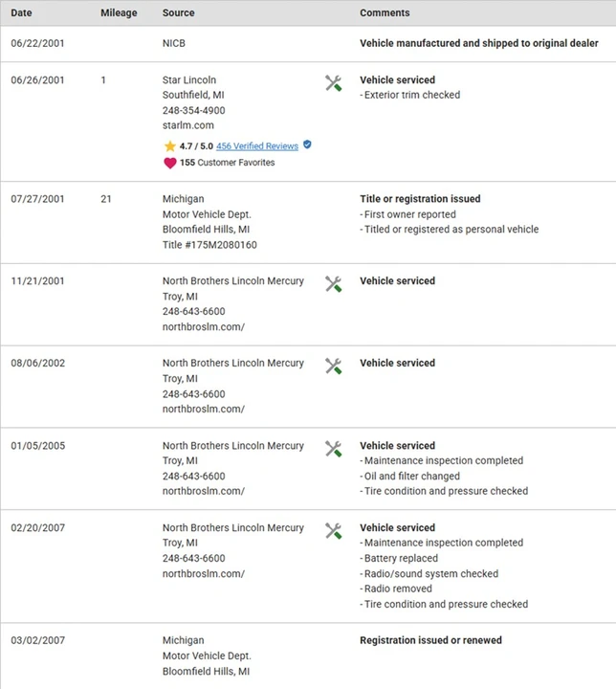Click 'Registration issued or renewed' comment

[x=430, y=640]
